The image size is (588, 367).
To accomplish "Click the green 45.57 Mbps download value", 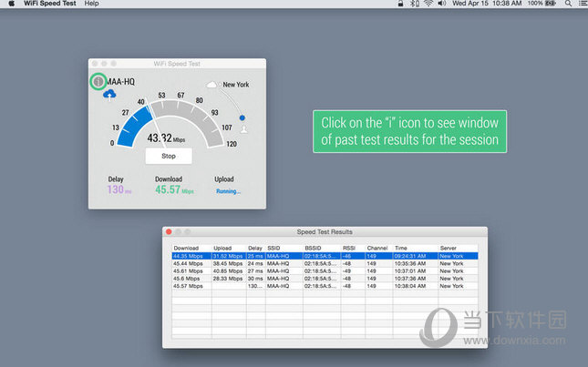I will 174,189.
